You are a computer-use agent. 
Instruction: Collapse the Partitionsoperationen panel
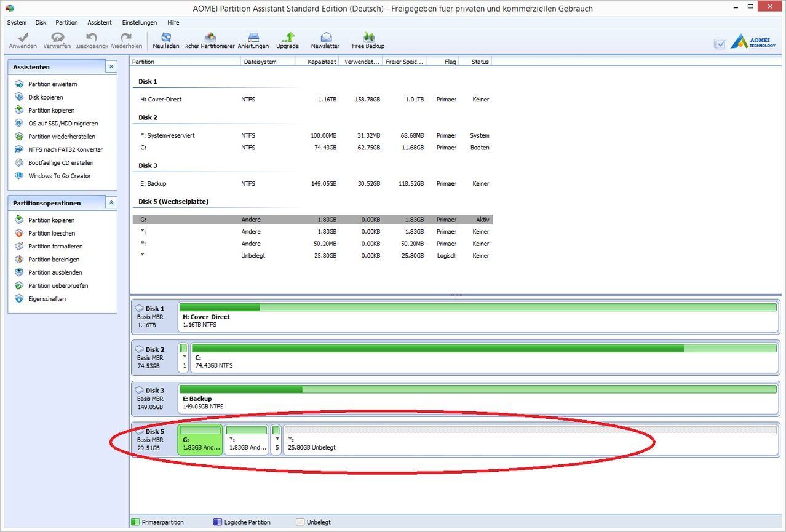coord(111,202)
